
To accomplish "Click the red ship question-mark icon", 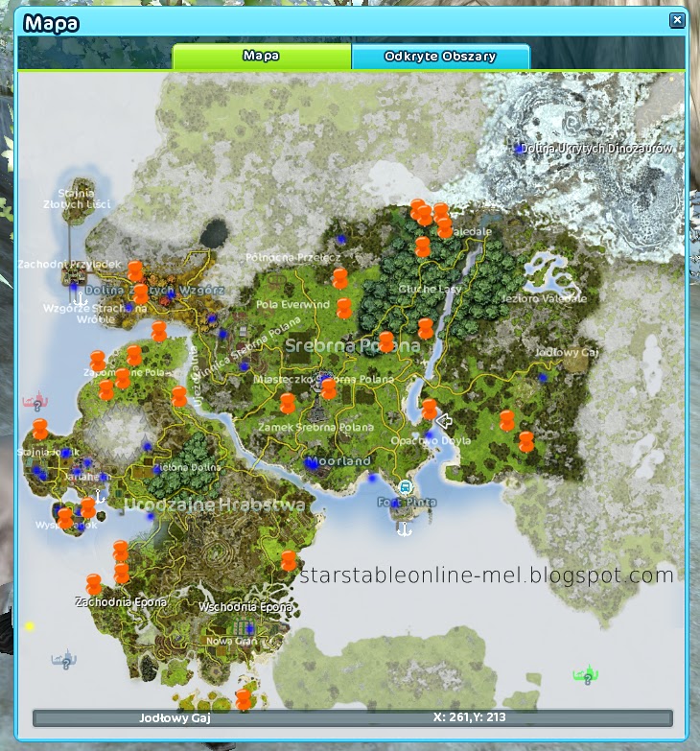I will (x=35, y=401).
